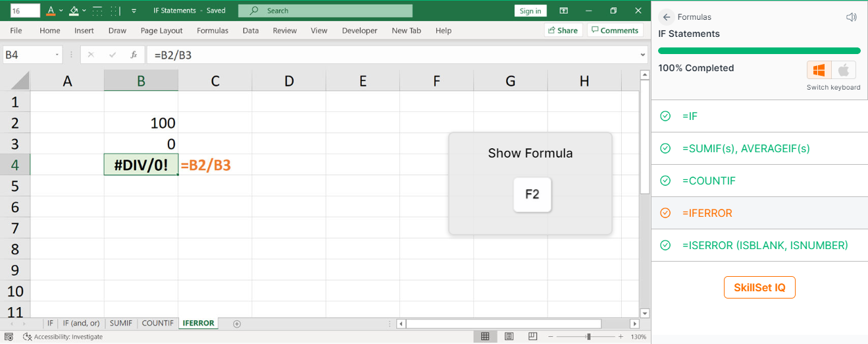Click the font color icon
868x344 pixels.
(52, 11)
